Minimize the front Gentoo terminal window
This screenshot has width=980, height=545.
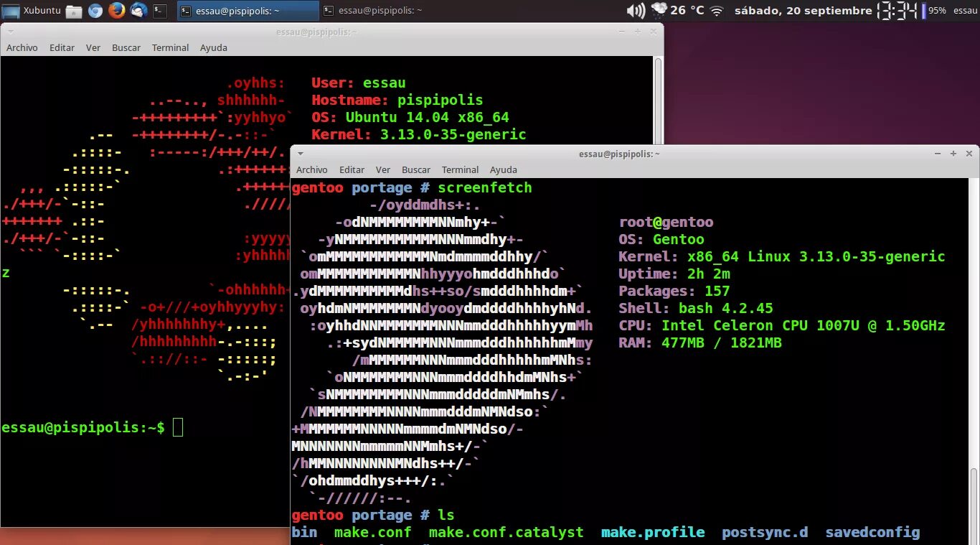point(938,154)
